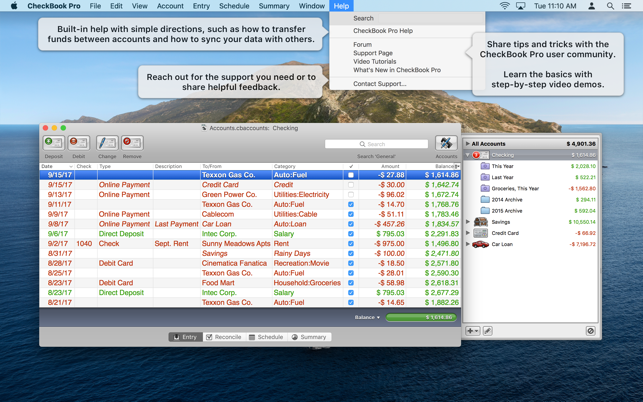Click the AirPlay display icon
Screen dimensions: 643x402
521,6
